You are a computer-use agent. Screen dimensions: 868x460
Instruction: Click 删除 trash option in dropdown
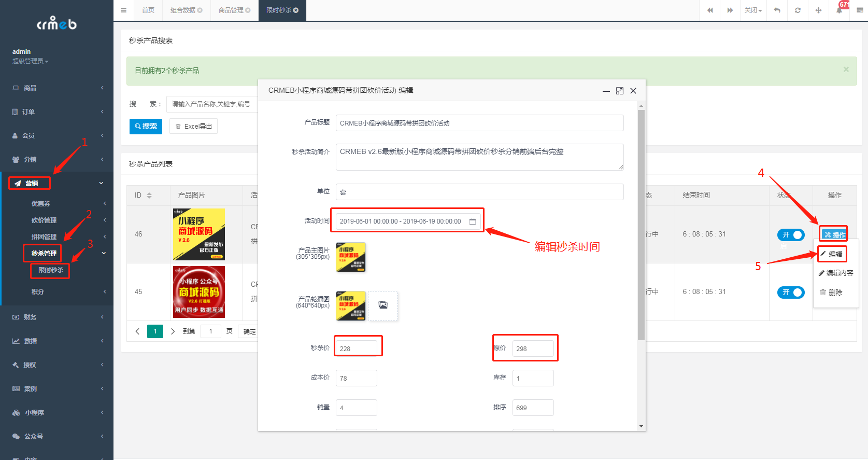pos(831,292)
